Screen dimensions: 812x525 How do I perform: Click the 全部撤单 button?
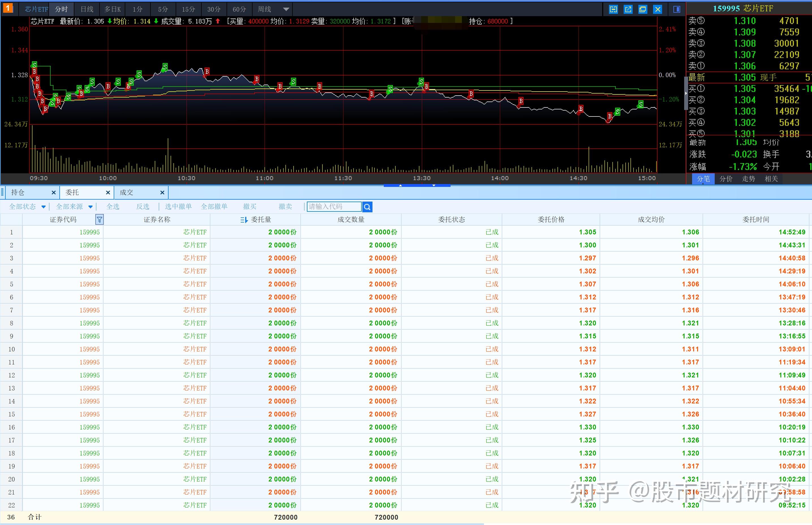tap(214, 207)
